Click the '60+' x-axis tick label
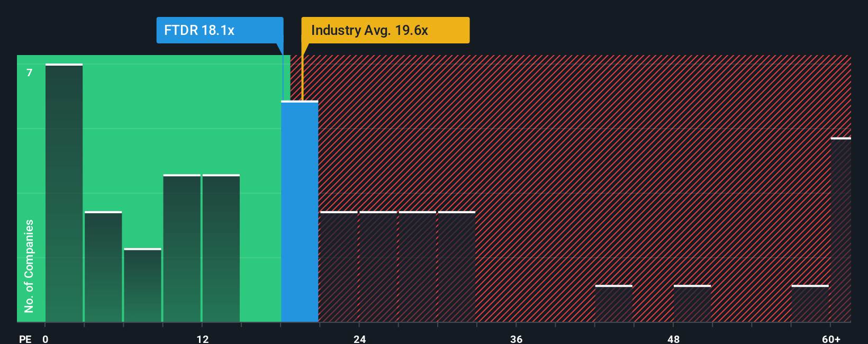 [831, 339]
